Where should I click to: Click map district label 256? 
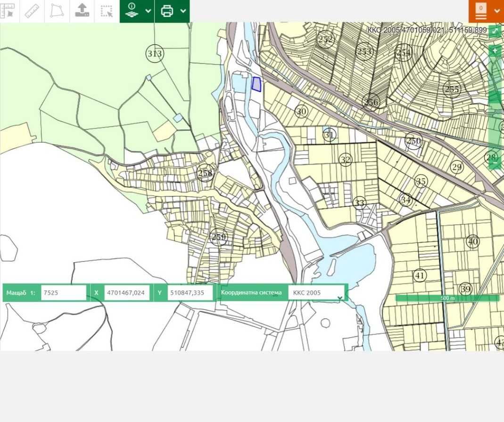pyautogui.click(x=371, y=102)
